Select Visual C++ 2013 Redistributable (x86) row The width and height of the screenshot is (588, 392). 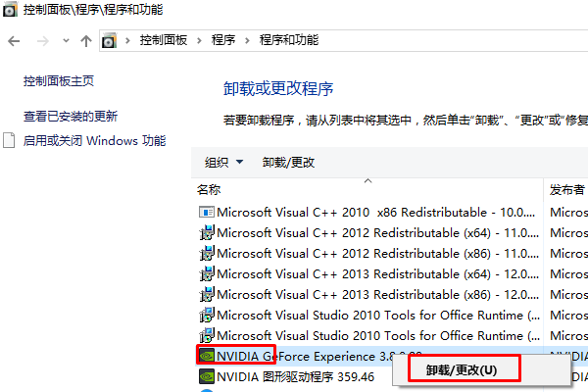pyautogui.click(x=392, y=294)
